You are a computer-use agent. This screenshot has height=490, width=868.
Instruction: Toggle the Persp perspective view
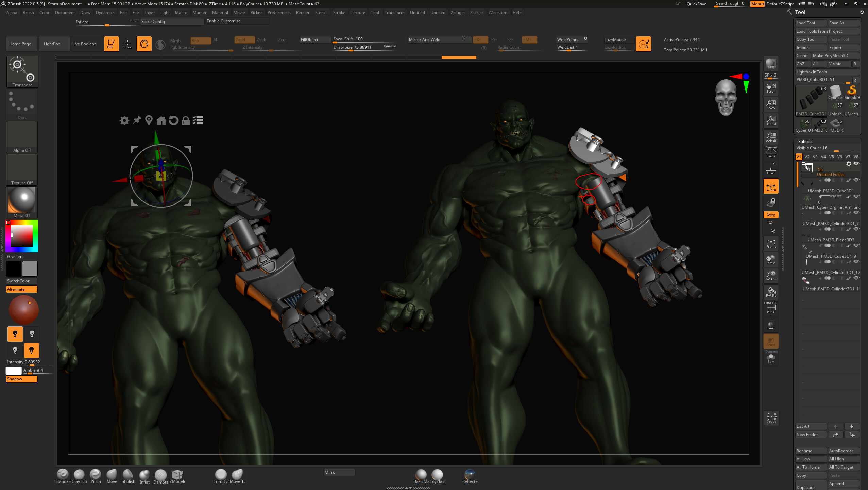[x=771, y=152]
